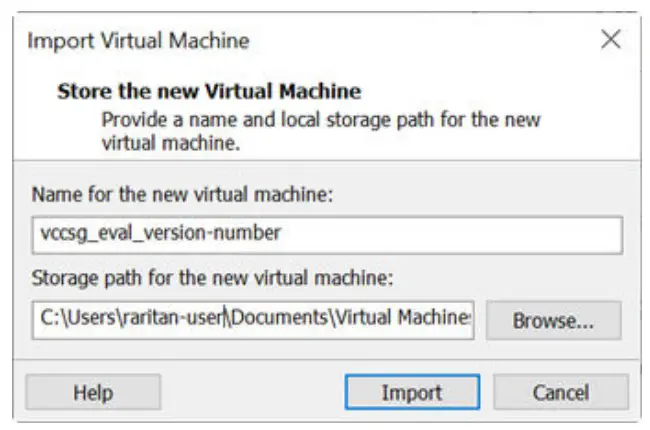Click the 'Import Virtual Machine' title bar
The height and width of the screenshot is (430, 650).
tap(138, 41)
